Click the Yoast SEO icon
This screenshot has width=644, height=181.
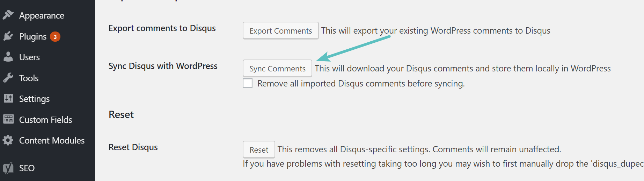coord(8,168)
